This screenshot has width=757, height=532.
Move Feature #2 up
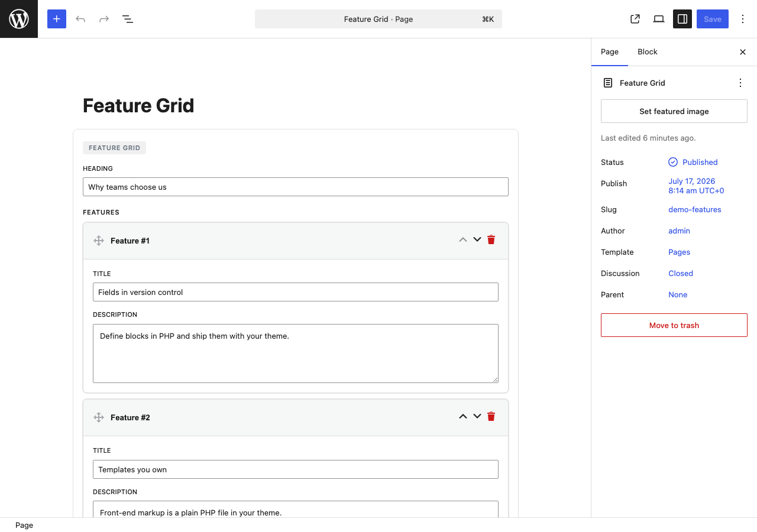(x=463, y=416)
